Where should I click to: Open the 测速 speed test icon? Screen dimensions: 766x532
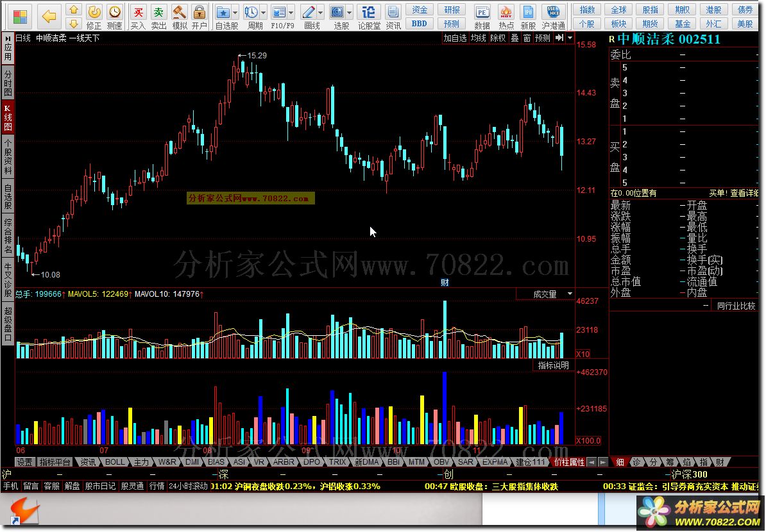click(x=115, y=17)
